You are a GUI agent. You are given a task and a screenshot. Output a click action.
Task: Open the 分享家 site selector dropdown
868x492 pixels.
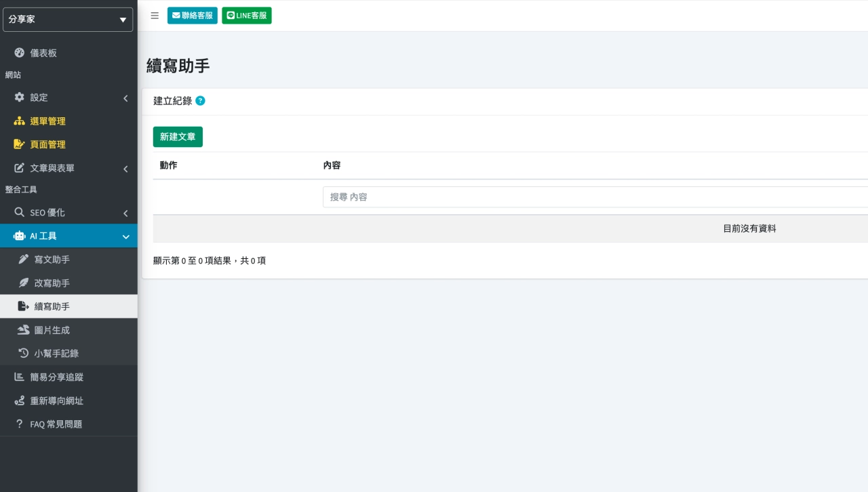(x=68, y=20)
